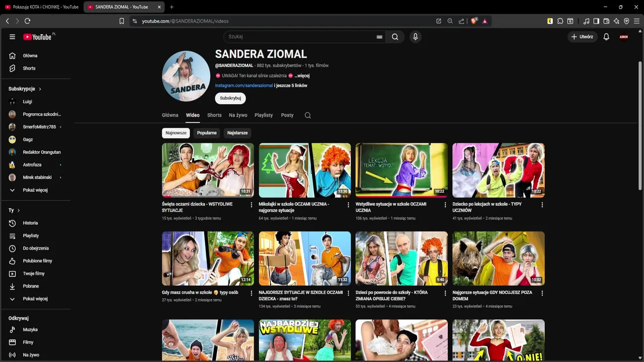Open menu for Najgorsze sytuacje GDY NOCUJESZ video
The width and height of the screenshot is (644, 362).
coord(542,293)
